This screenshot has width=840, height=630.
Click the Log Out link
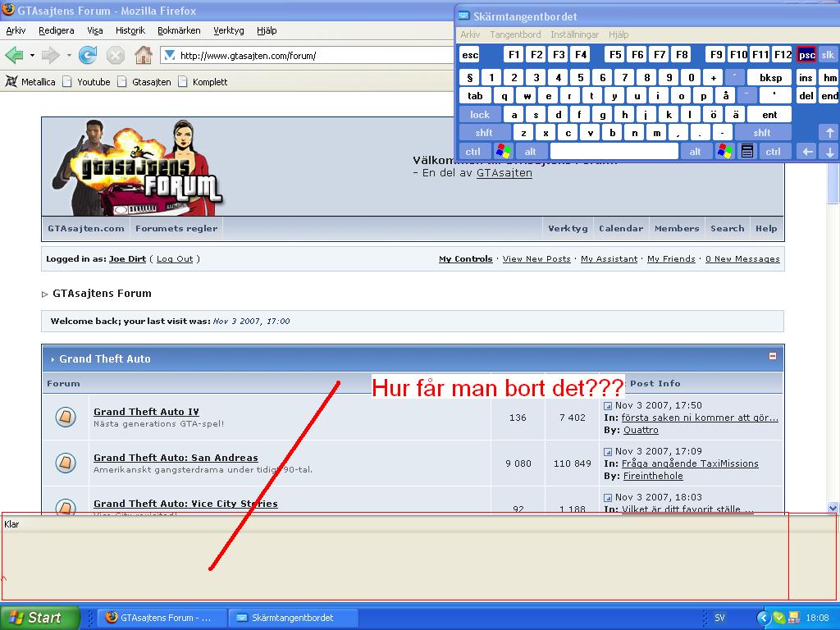click(175, 258)
